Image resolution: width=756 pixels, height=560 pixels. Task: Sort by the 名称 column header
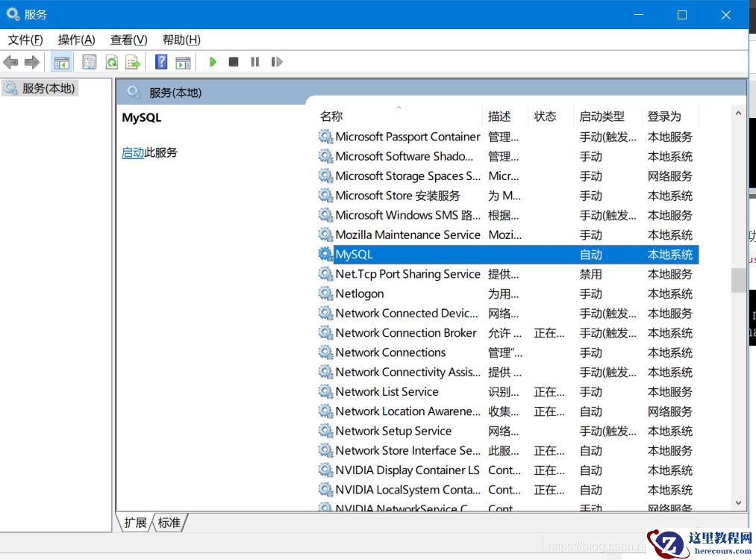pos(399,116)
